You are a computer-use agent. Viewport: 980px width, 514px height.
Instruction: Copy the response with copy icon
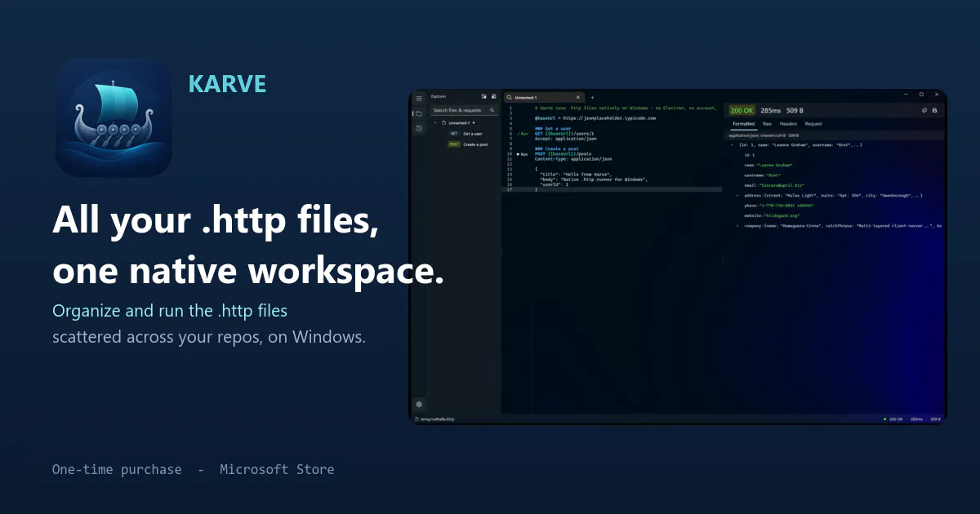coord(924,110)
